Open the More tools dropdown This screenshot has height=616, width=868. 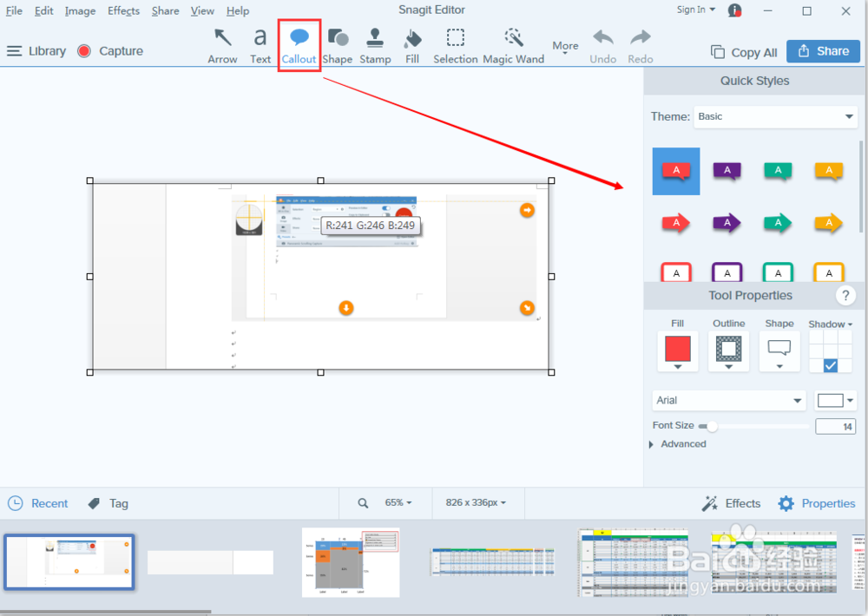click(565, 48)
